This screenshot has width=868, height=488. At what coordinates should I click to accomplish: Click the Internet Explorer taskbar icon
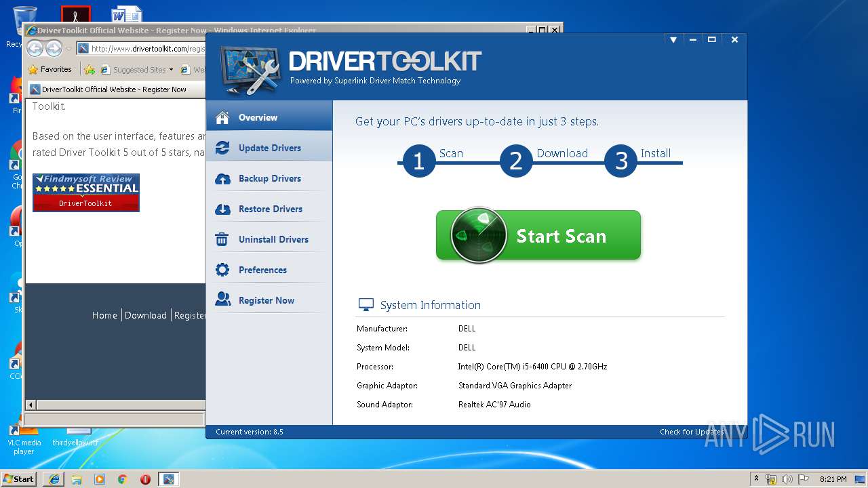54,479
